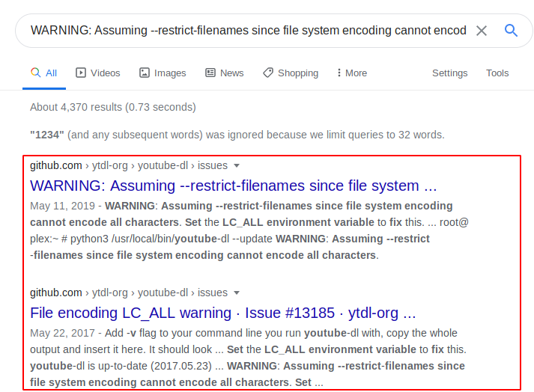
Task: Open 'WARNING: Assuming --restrict-filenames' result link
Action: click(x=233, y=186)
